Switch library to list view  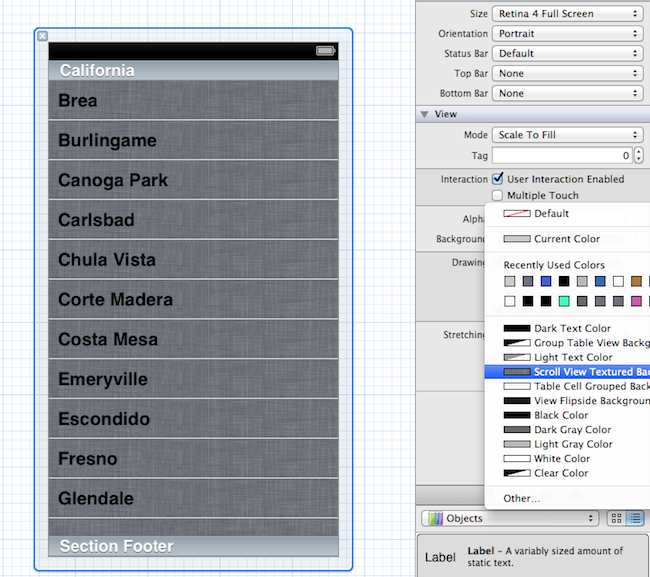635,519
